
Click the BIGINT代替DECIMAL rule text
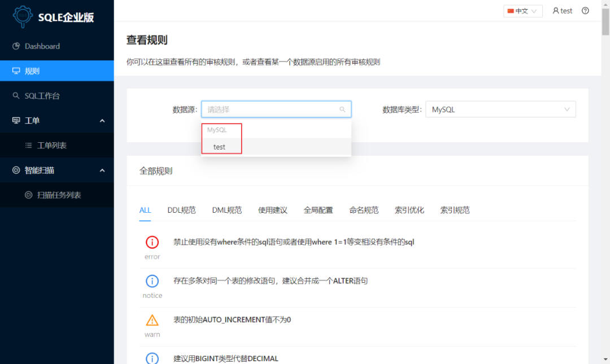coord(225,358)
